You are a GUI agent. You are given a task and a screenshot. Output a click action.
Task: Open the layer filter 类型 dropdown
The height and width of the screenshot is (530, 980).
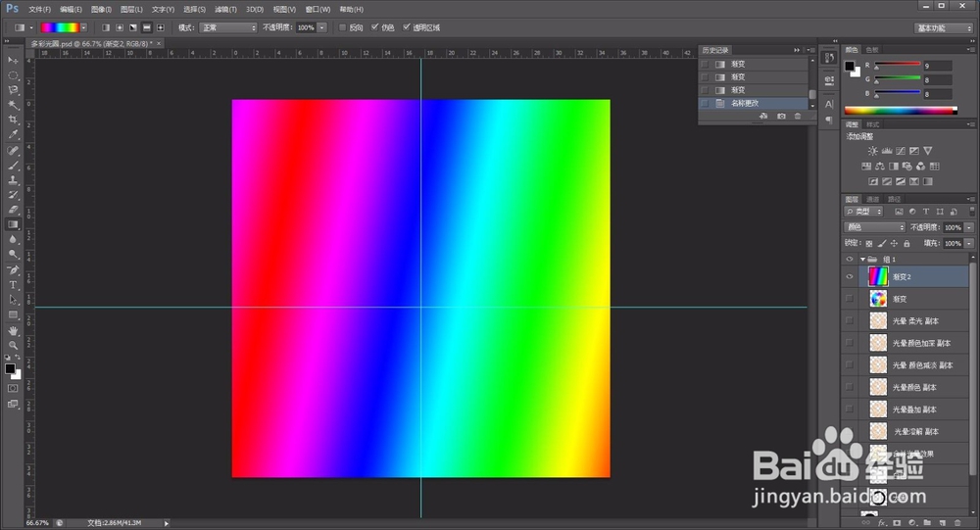863,212
